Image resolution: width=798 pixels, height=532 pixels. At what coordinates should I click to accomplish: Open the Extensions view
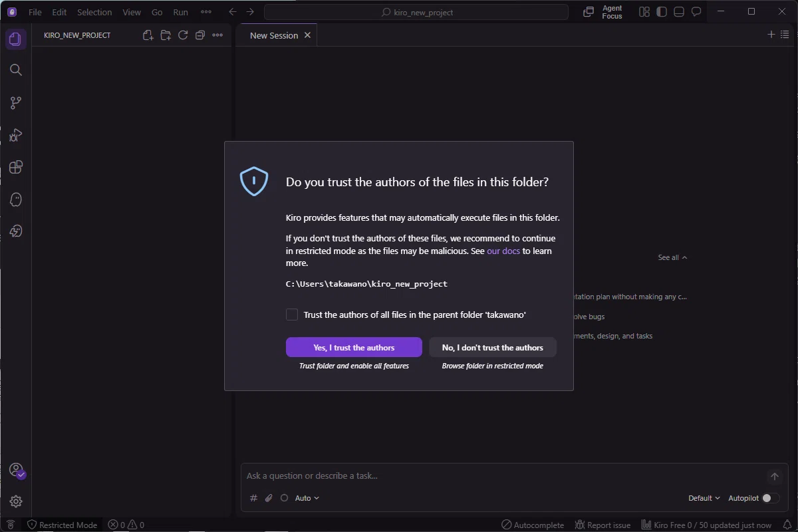(x=16, y=167)
